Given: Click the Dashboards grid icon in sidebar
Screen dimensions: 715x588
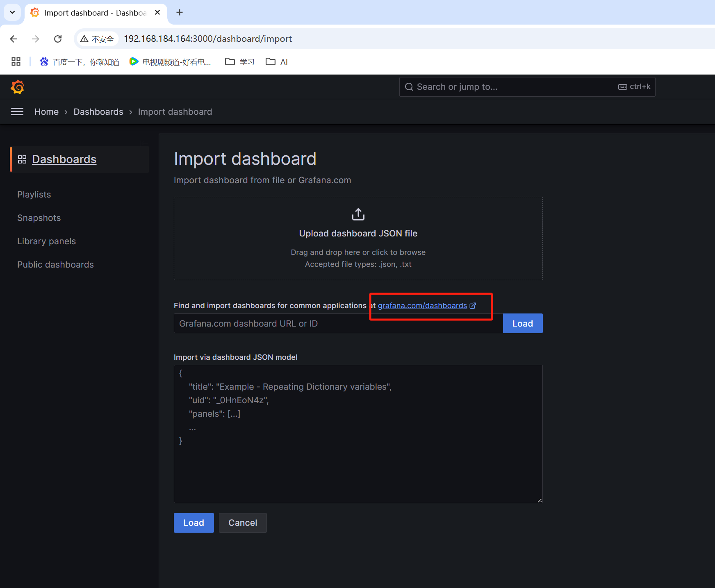Looking at the screenshot, I should point(22,159).
